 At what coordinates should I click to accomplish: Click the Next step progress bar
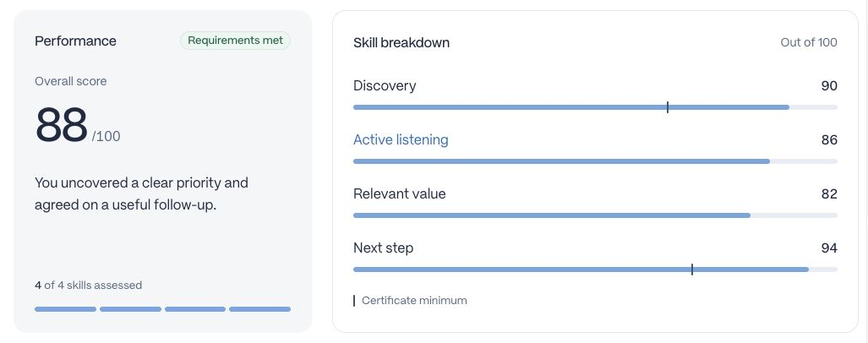595,269
